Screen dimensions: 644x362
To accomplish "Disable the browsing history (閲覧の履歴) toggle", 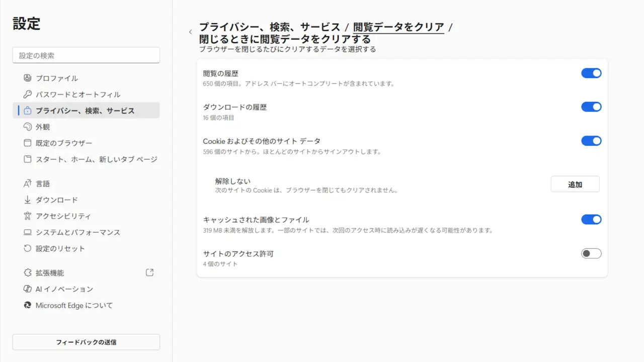I will coord(591,73).
